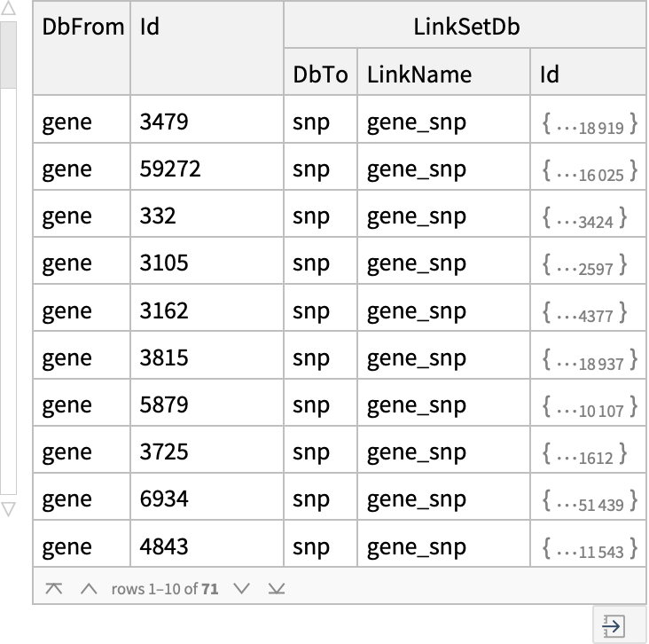
Task: Click the vertical scrollbar thumb
Action: pos(8,53)
